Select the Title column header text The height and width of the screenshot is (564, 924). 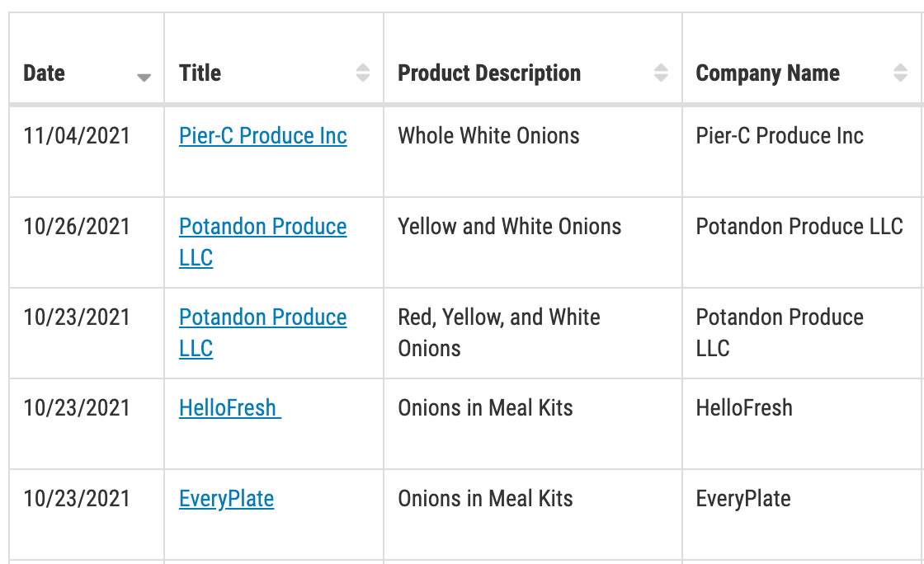point(200,73)
